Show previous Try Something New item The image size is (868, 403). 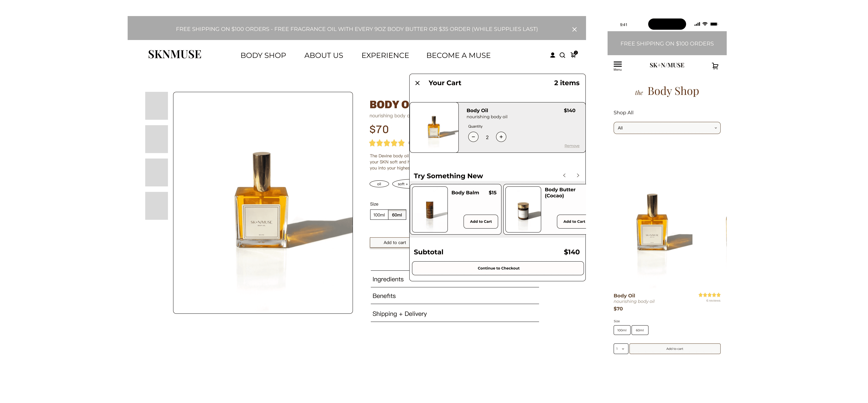[564, 176]
